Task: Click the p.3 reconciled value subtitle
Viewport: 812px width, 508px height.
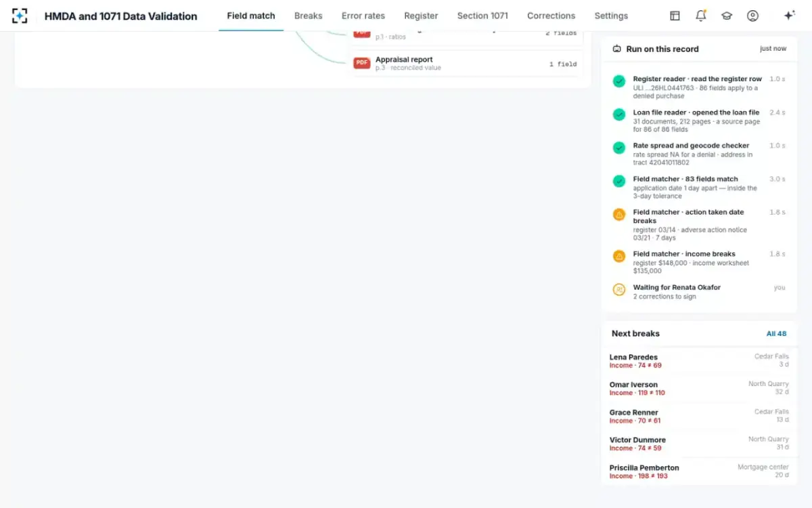Action: (408, 68)
